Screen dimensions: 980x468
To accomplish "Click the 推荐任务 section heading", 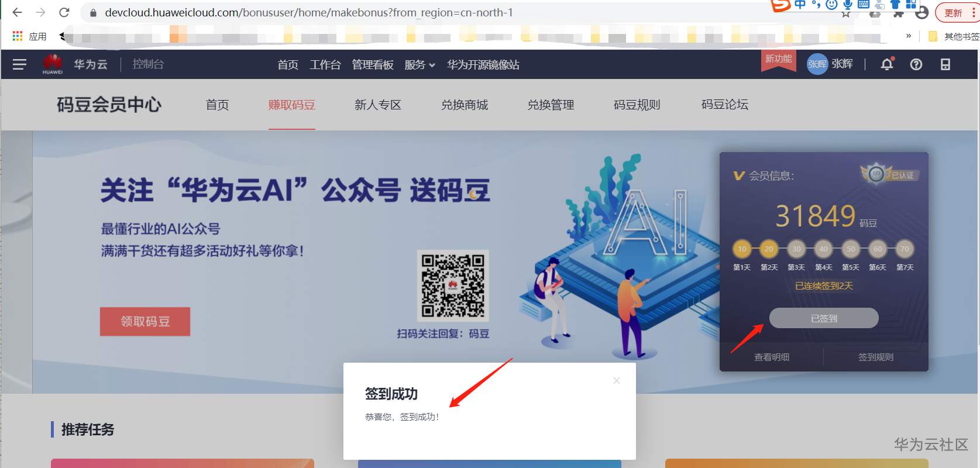I will 88,429.
